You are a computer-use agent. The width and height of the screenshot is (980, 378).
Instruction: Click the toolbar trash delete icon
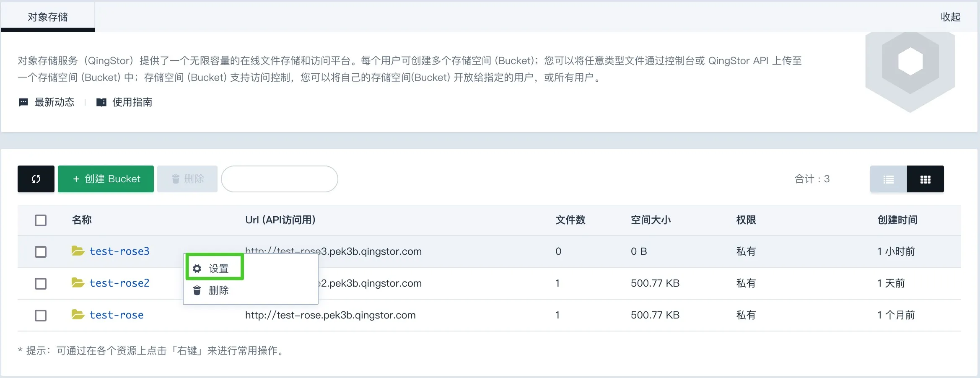176,179
